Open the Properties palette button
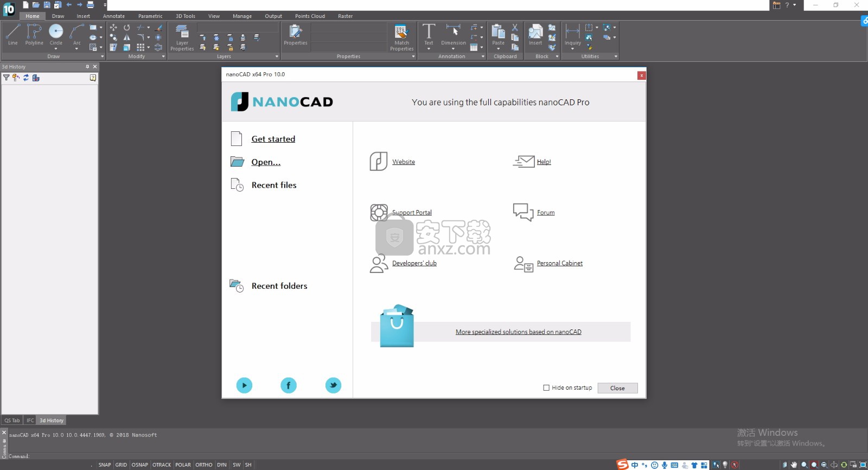The height and width of the screenshot is (470, 868). click(295, 35)
